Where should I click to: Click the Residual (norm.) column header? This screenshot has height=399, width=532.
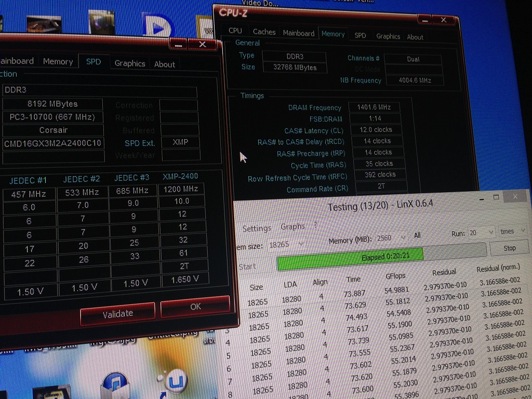click(x=498, y=269)
